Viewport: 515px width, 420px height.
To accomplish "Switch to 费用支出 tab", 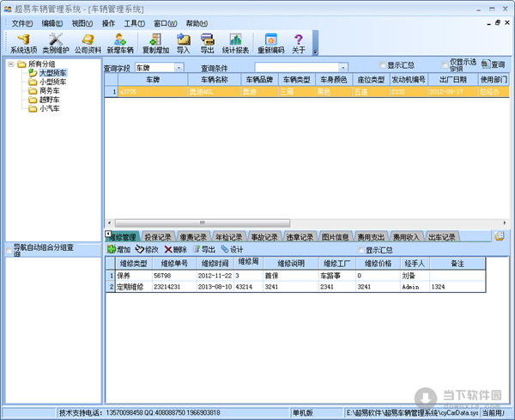I will point(371,237).
